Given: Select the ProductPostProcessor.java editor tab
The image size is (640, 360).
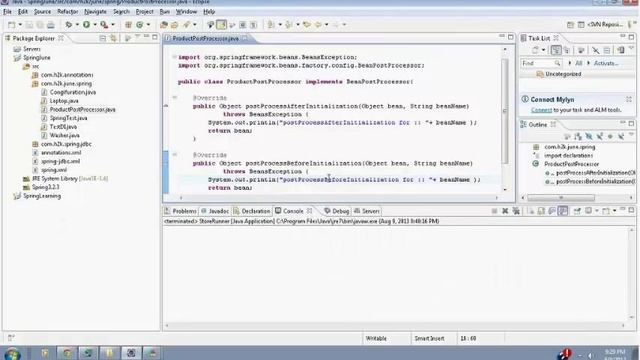Looking at the screenshot, I should point(205,38).
